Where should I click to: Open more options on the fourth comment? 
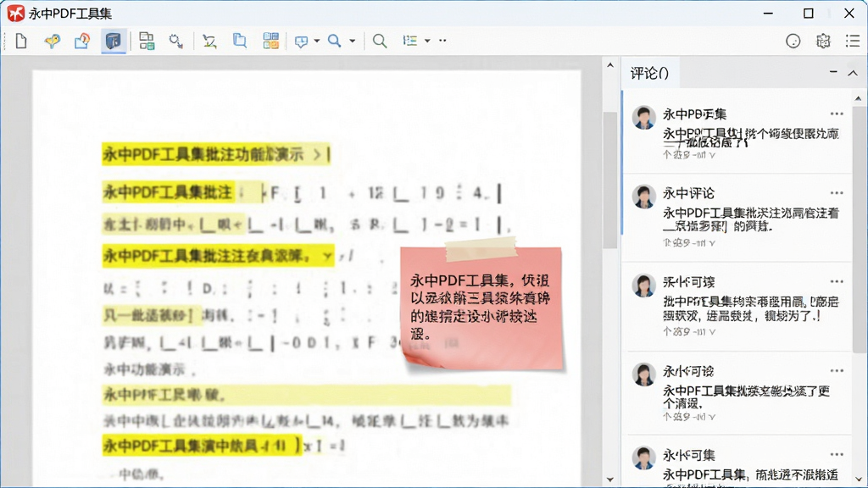tap(837, 371)
